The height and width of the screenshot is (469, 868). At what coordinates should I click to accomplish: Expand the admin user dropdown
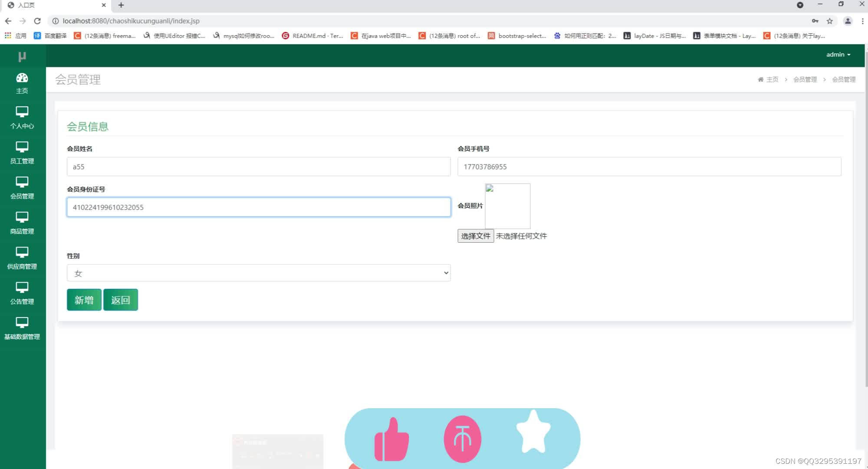tap(838, 55)
